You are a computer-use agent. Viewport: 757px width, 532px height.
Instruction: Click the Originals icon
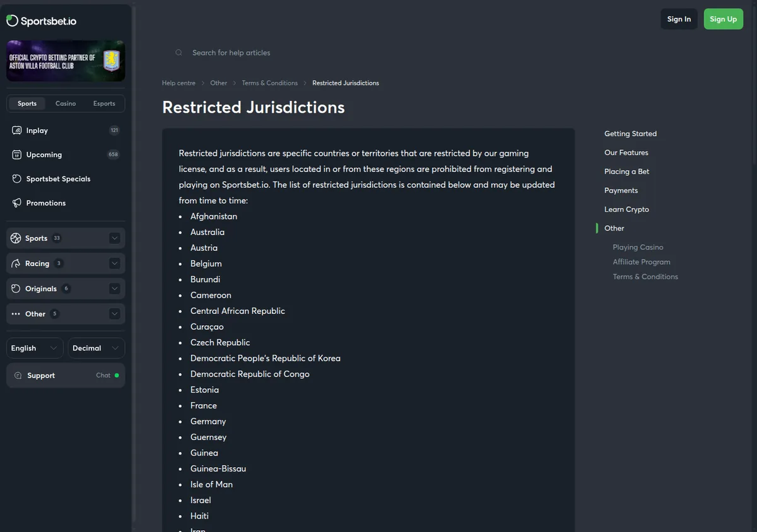coord(16,289)
